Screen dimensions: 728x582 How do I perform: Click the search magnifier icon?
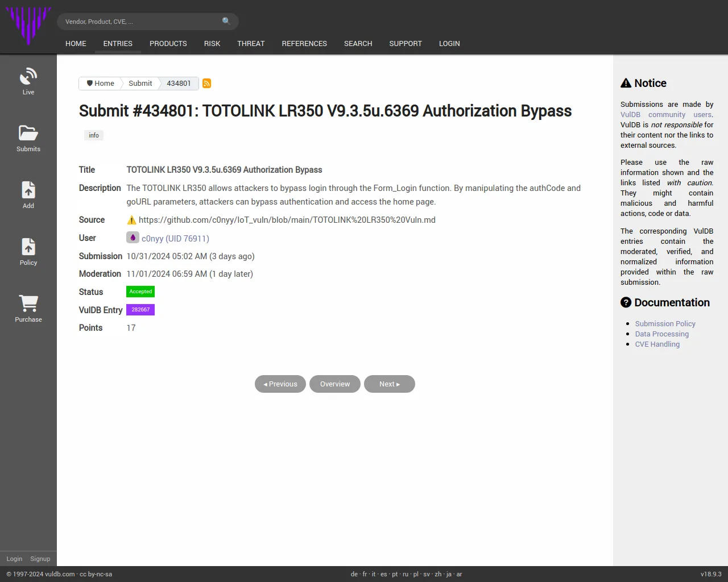point(226,21)
